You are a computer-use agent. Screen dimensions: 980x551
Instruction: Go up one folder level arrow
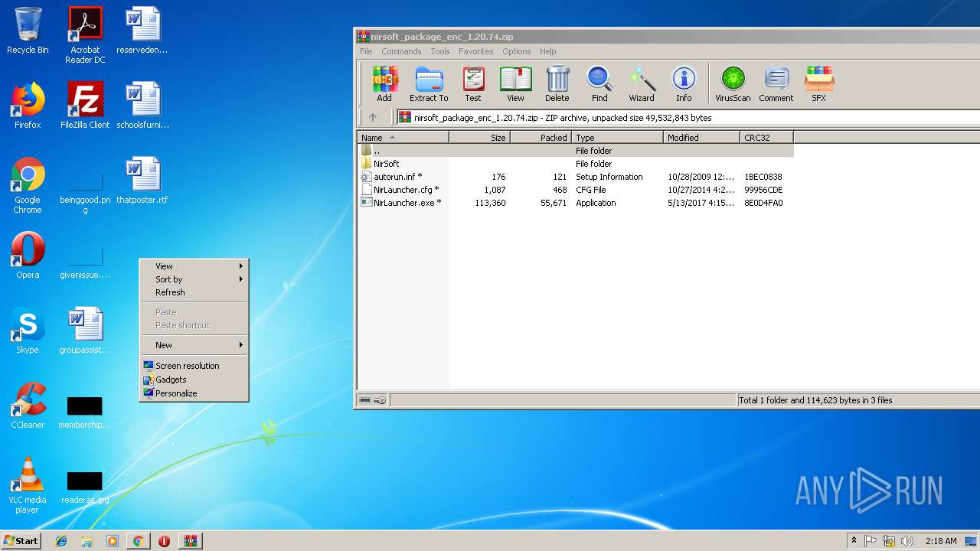[373, 118]
